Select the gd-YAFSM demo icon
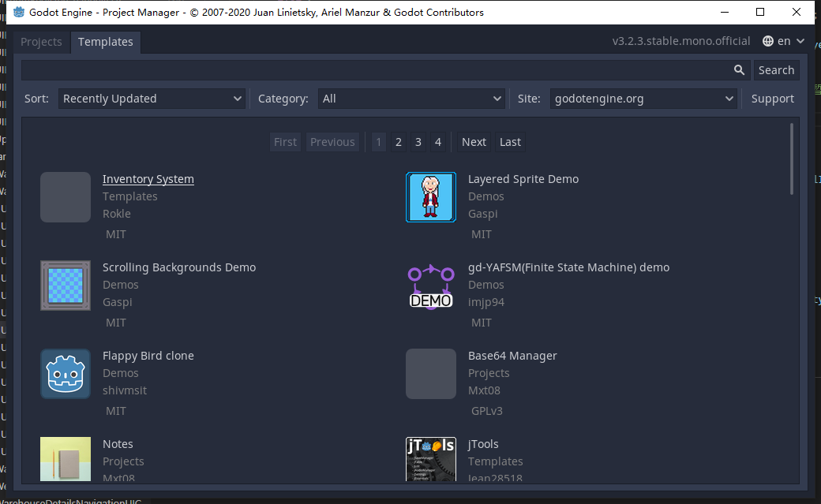This screenshot has height=504, width=821. click(x=430, y=286)
